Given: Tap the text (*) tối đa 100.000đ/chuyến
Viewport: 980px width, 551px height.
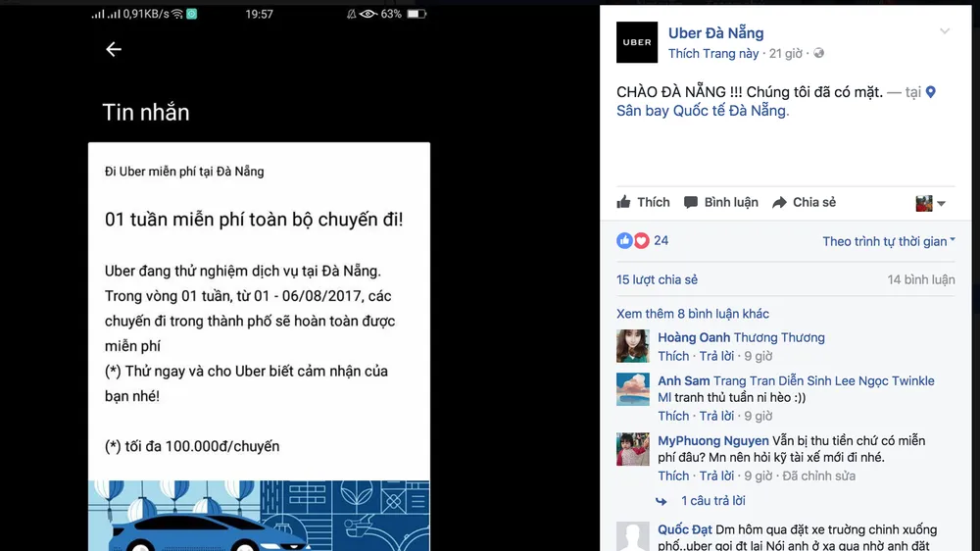Looking at the screenshot, I should tap(192, 446).
